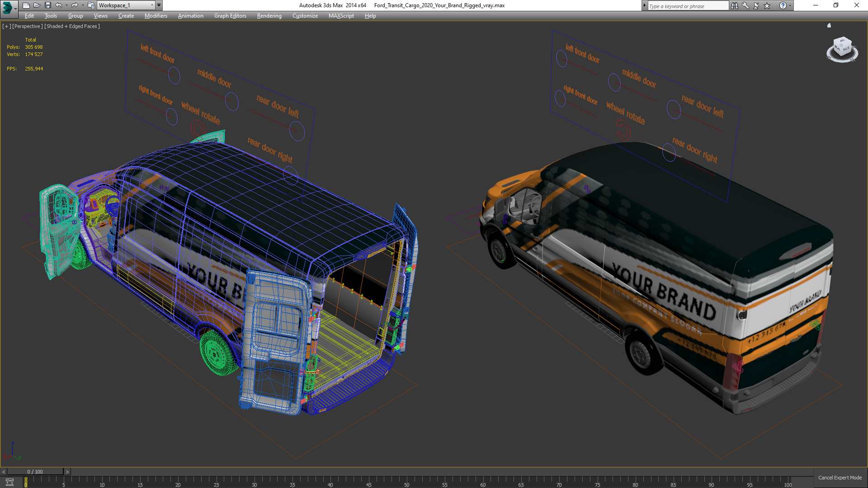Click timeline frame marker 25
Viewport: 868px width, 488px height.
[217, 485]
